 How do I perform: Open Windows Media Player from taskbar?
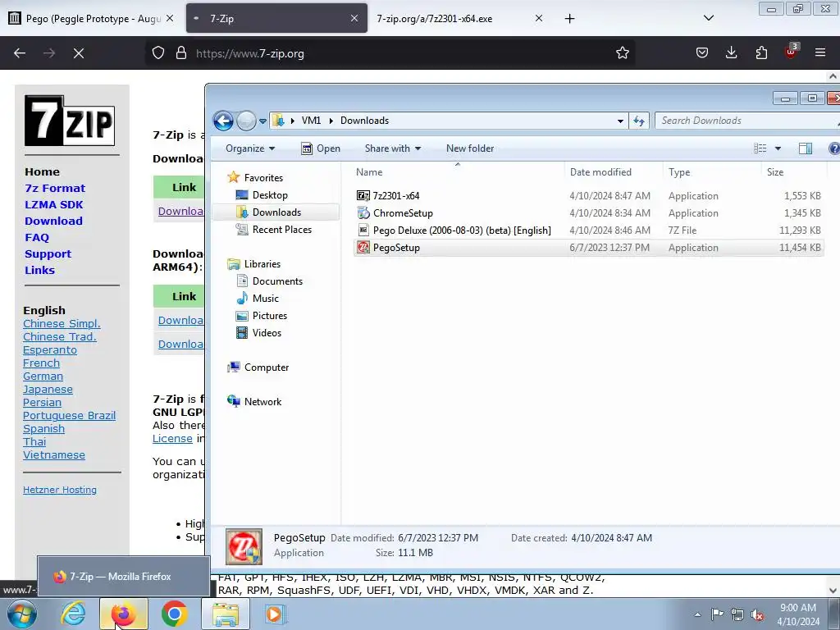276,614
